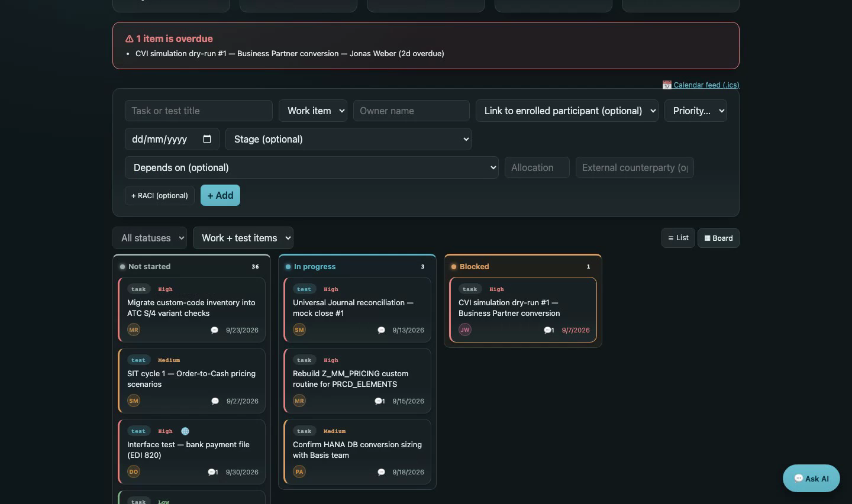Click JW avatar on CVI simulation card

point(465,329)
